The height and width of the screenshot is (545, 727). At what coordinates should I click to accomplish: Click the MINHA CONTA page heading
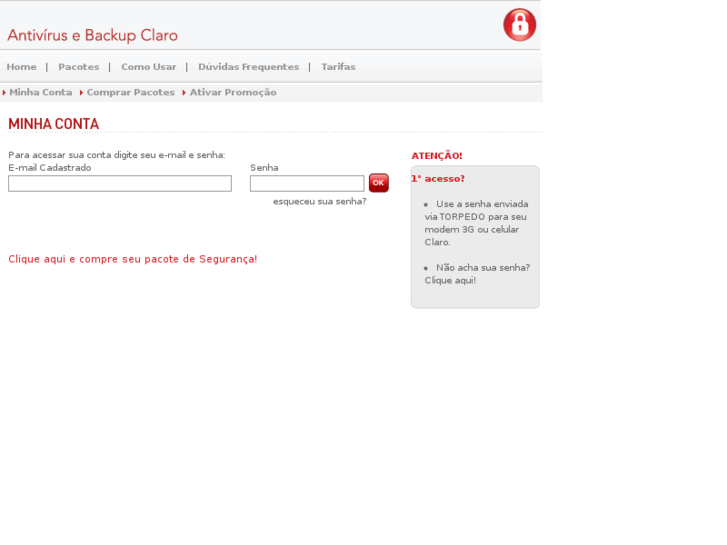click(x=54, y=124)
